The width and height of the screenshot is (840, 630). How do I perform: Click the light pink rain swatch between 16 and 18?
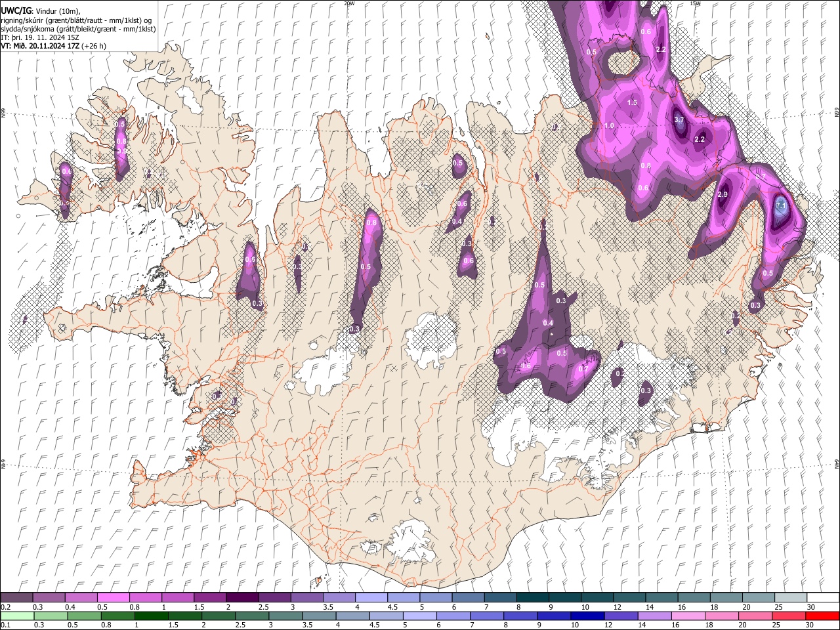click(688, 616)
